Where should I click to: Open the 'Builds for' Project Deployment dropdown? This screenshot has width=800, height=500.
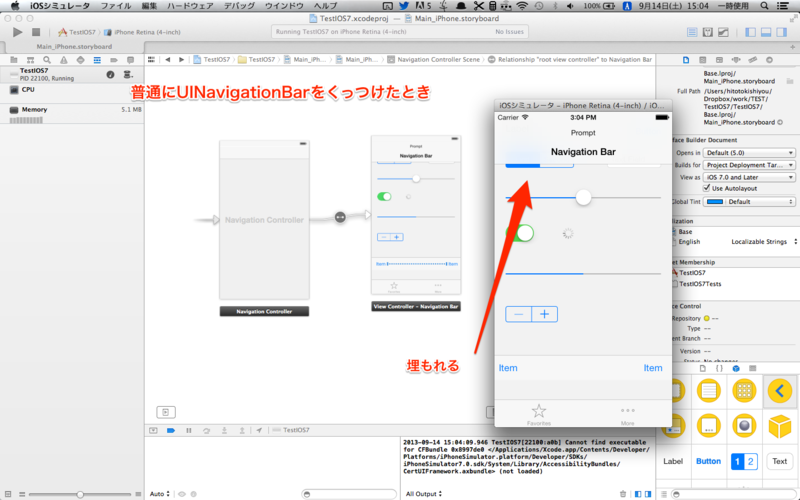pos(749,165)
